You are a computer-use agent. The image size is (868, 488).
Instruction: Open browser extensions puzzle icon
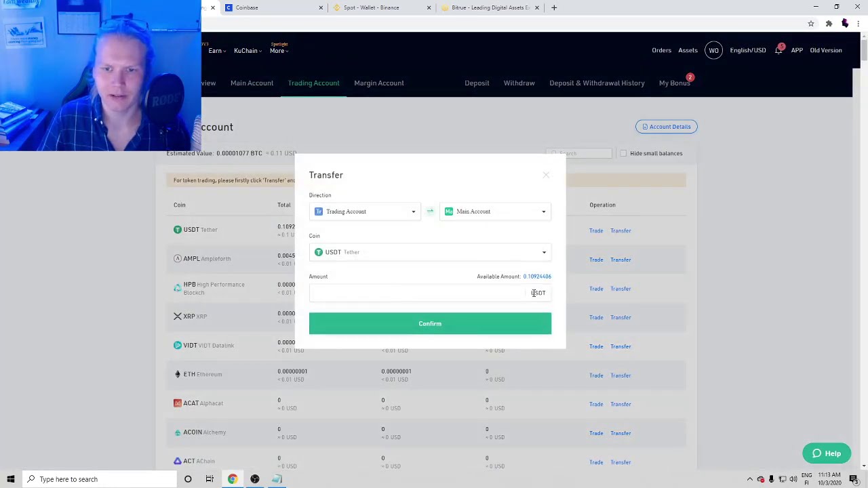829,24
